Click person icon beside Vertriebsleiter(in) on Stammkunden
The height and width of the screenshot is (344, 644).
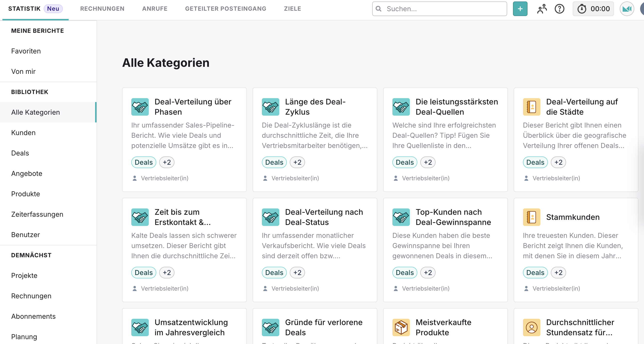pos(526,288)
